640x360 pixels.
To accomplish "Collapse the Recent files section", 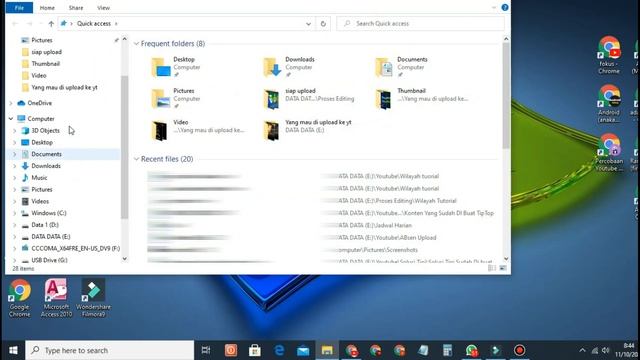I will pyautogui.click(x=136, y=159).
